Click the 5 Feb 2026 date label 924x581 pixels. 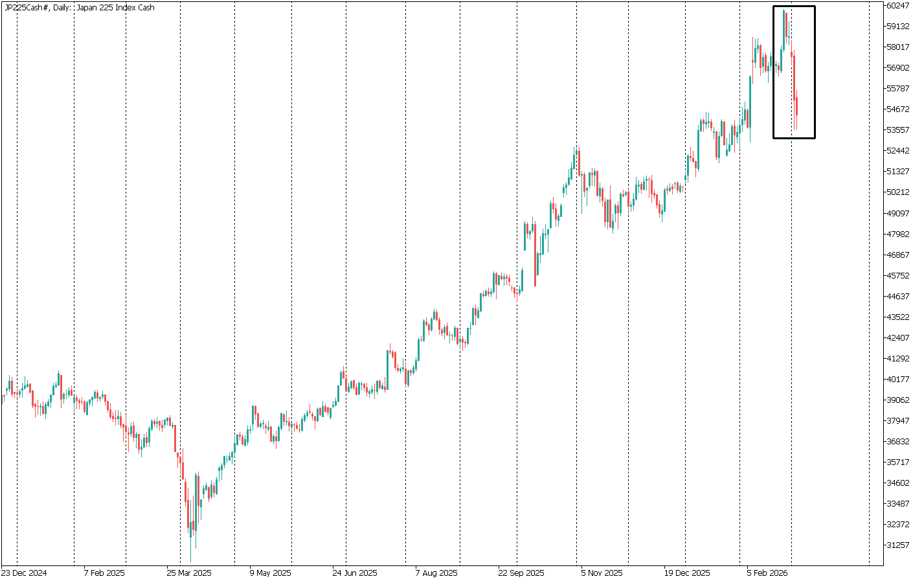coord(767,573)
